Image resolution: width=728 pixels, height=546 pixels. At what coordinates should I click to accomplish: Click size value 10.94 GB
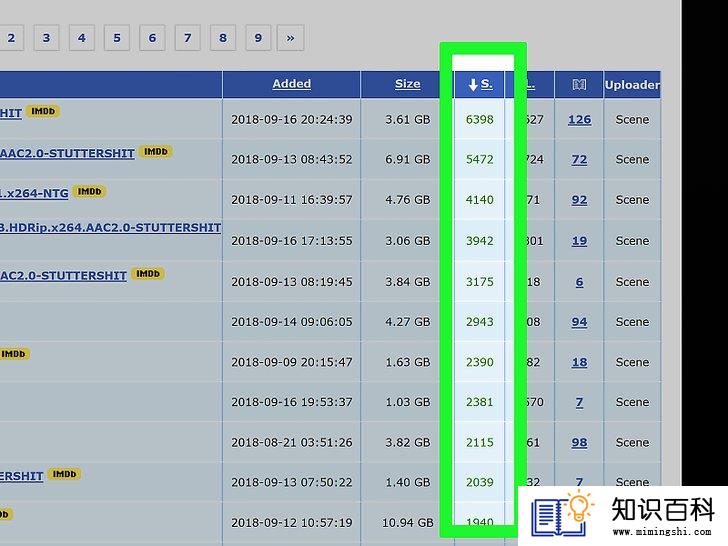click(x=408, y=523)
